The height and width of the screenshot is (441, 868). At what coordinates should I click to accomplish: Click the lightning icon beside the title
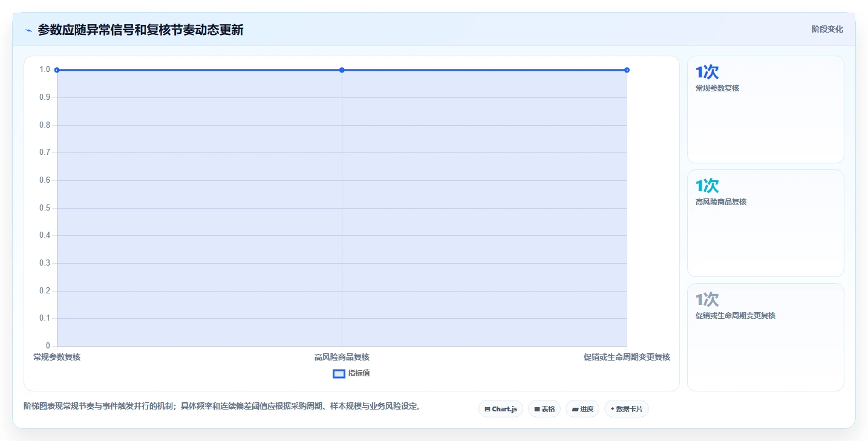tap(28, 30)
